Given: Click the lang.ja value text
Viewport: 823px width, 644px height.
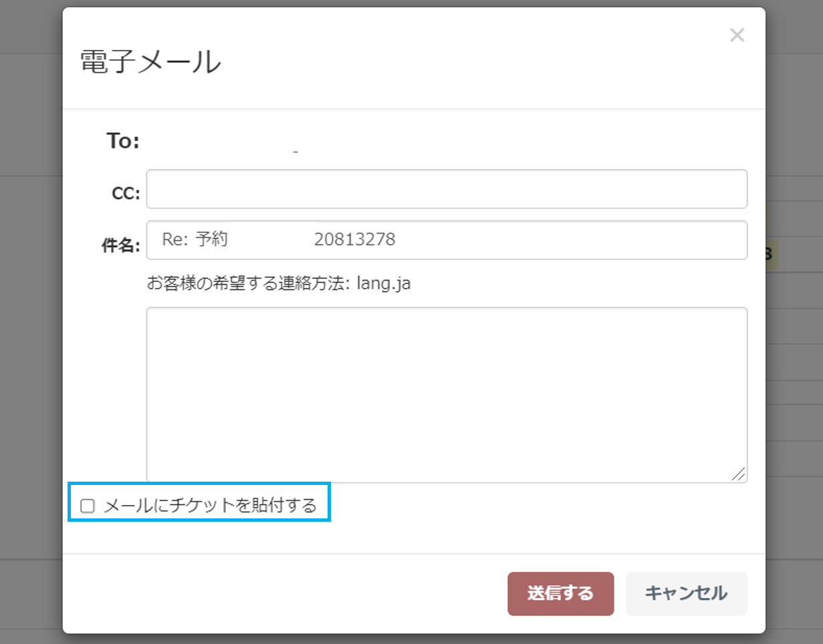Looking at the screenshot, I should click(384, 284).
